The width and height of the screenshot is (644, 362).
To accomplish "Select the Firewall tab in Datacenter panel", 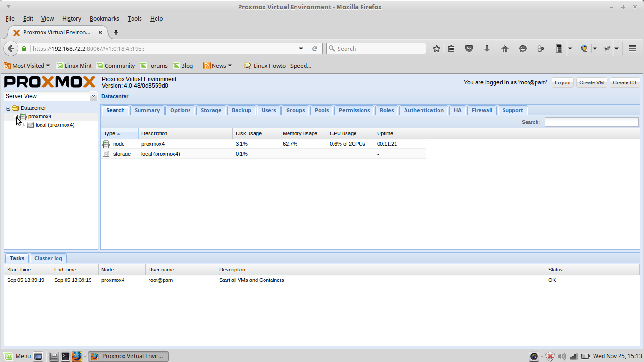I will 482,110.
